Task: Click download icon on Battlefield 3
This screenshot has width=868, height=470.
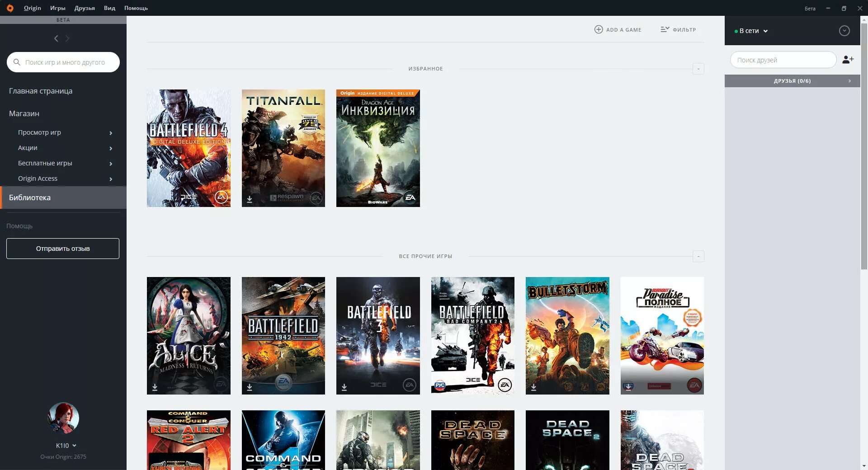Action: (344, 387)
